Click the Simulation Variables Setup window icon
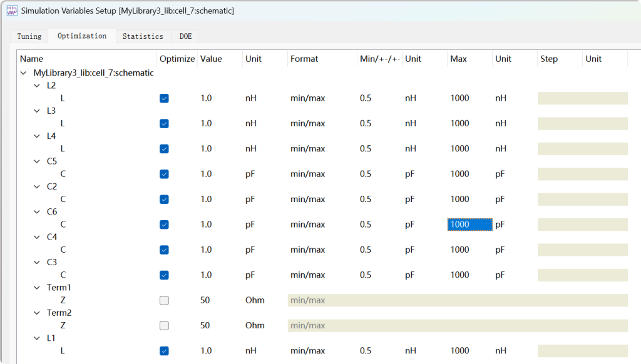This screenshot has height=364, width=641. (x=12, y=11)
